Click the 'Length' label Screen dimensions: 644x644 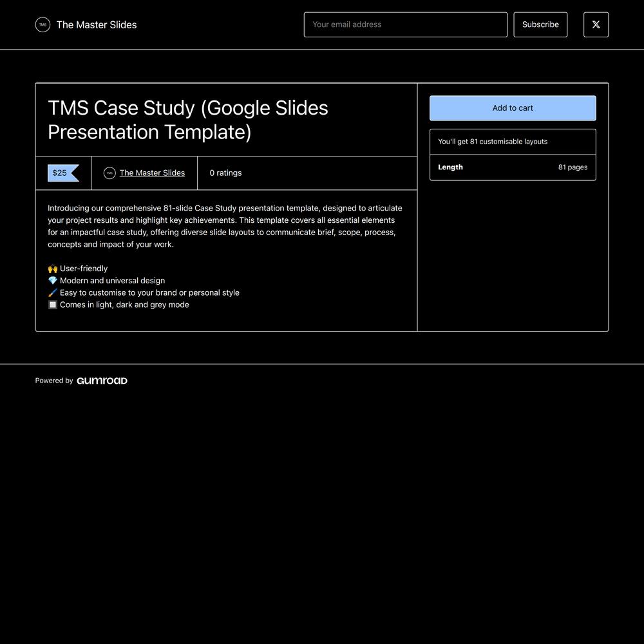(450, 167)
